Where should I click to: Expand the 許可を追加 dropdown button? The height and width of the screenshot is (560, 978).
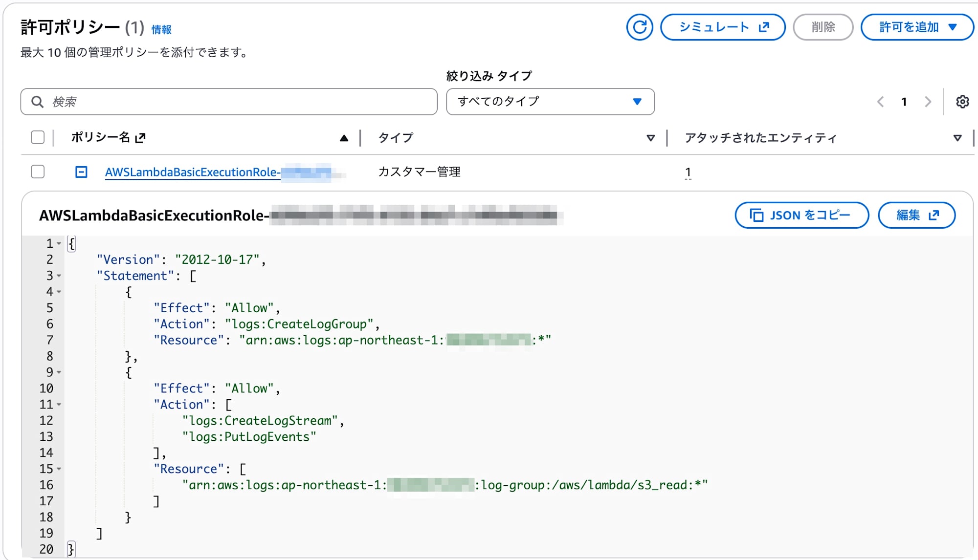click(917, 27)
